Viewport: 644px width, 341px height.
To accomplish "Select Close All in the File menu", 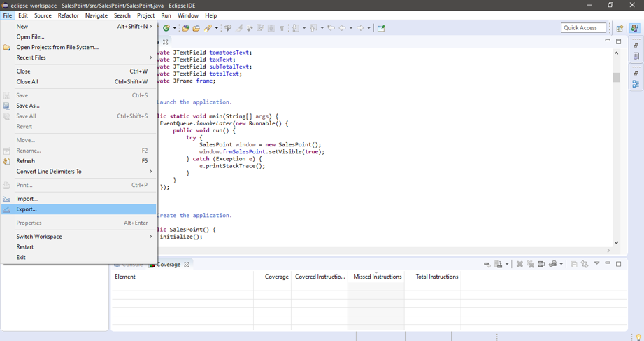I will (78, 81).
